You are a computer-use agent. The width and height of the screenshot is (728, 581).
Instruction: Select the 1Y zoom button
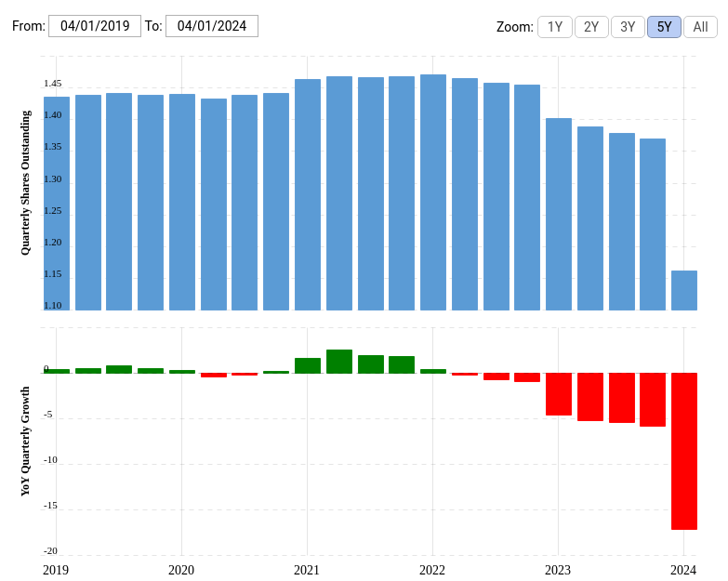[x=555, y=27]
